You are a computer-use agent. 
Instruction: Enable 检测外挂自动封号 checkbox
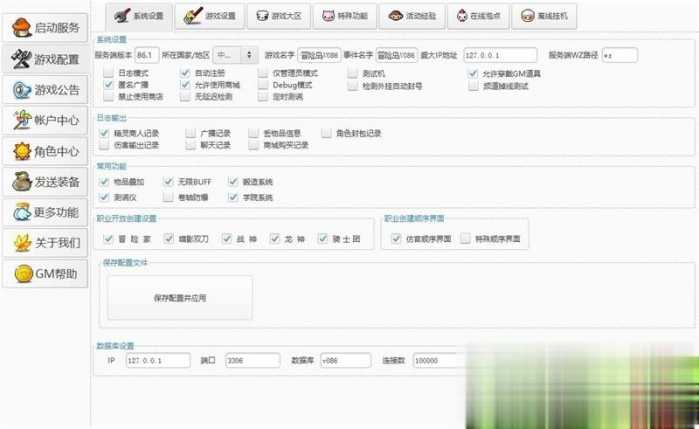(353, 86)
